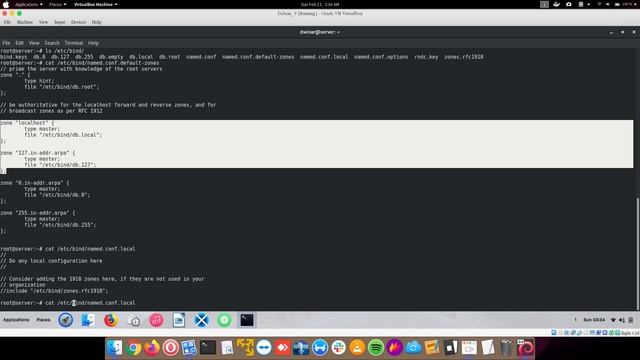Open VirtualBox Input menu
This screenshot has height=360, width=640.
(x=60, y=22)
